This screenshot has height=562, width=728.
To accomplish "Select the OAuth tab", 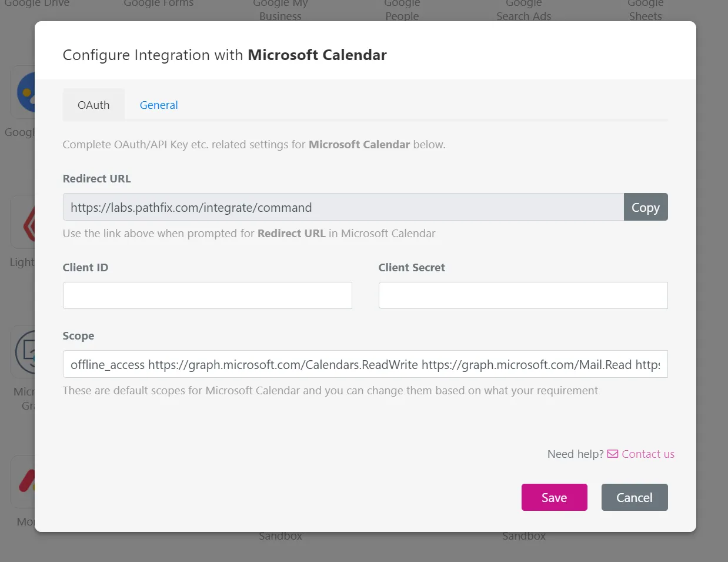I will (93, 105).
